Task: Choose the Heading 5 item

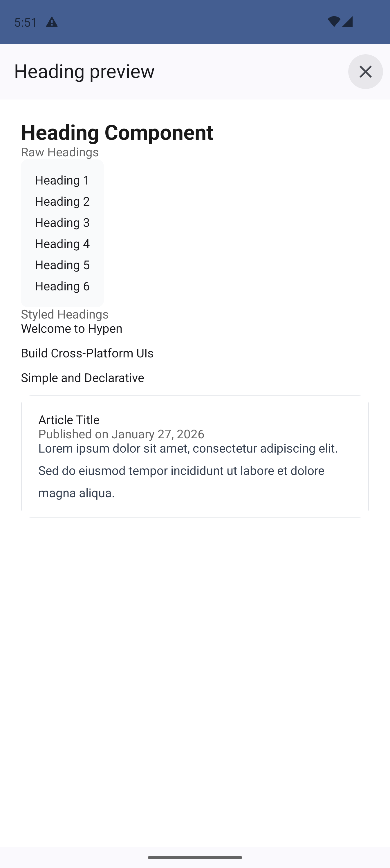Action: tap(62, 265)
